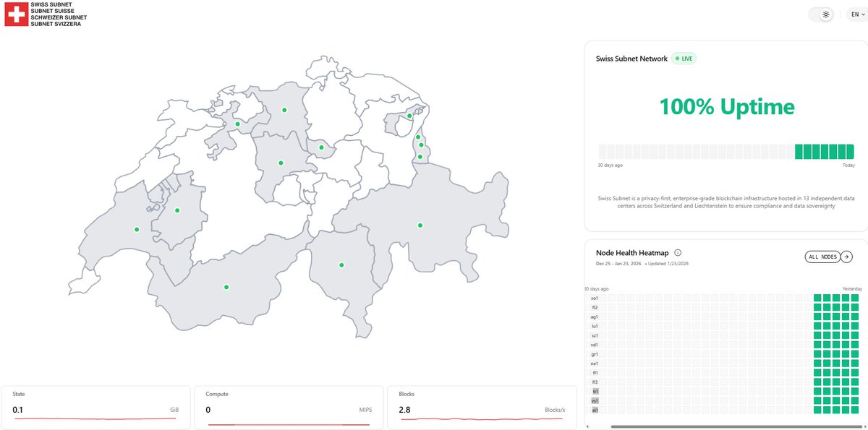
Task: Select the 'ne1' node label
Action: coord(595,364)
